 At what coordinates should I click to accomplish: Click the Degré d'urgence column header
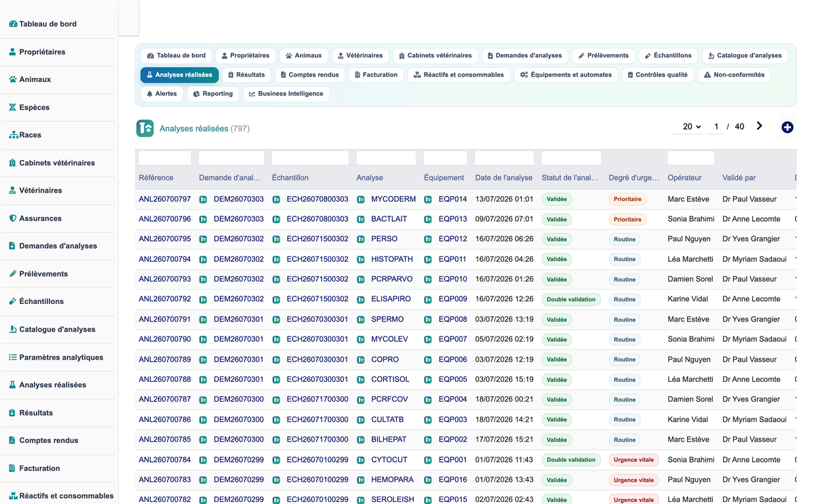tap(634, 178)
